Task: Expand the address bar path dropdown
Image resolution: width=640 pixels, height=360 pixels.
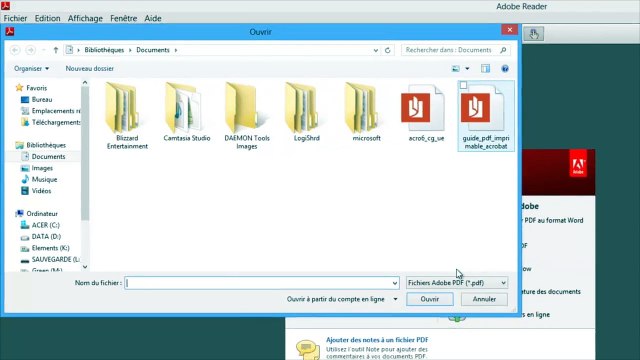Action: coord(376,50)
